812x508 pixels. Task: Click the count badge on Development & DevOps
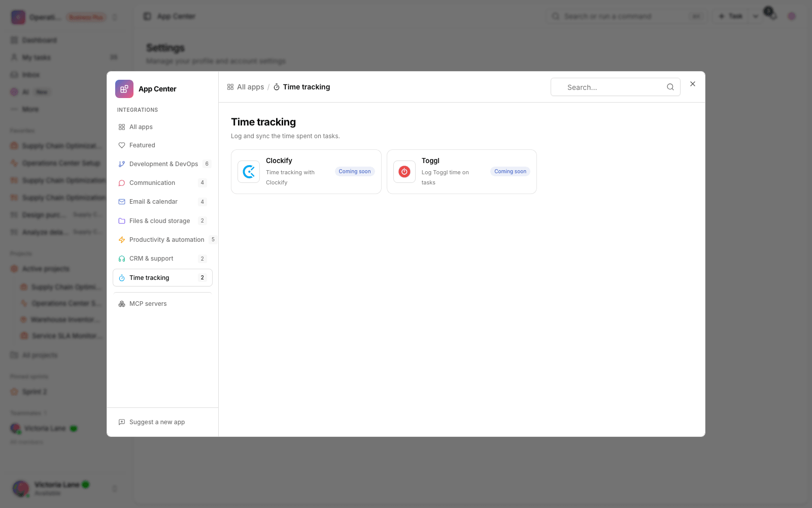[207, 164]
